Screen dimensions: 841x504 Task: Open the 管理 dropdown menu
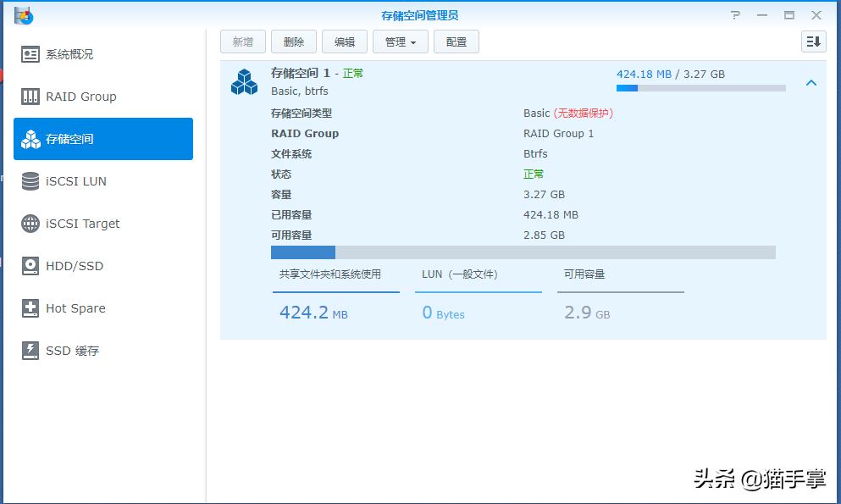pos(400,41)
